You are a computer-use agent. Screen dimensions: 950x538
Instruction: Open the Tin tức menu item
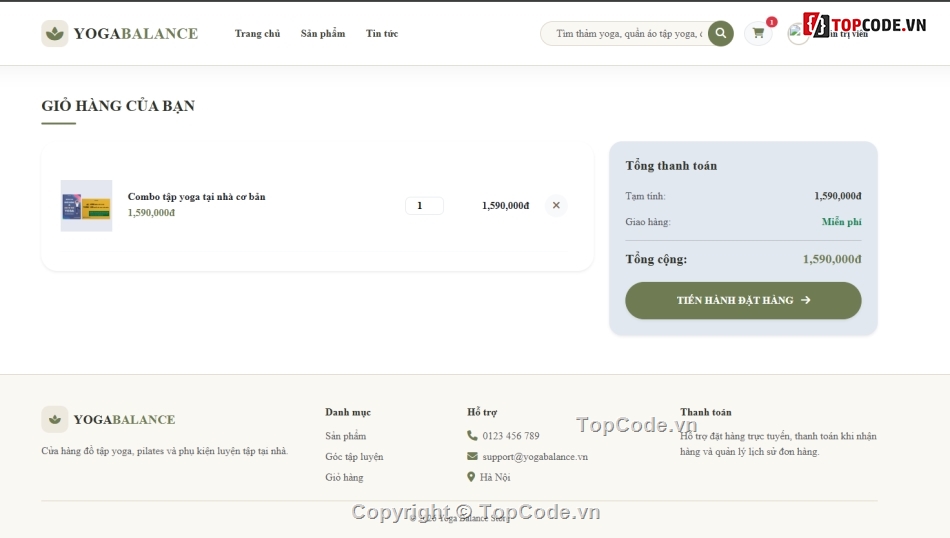382,33
